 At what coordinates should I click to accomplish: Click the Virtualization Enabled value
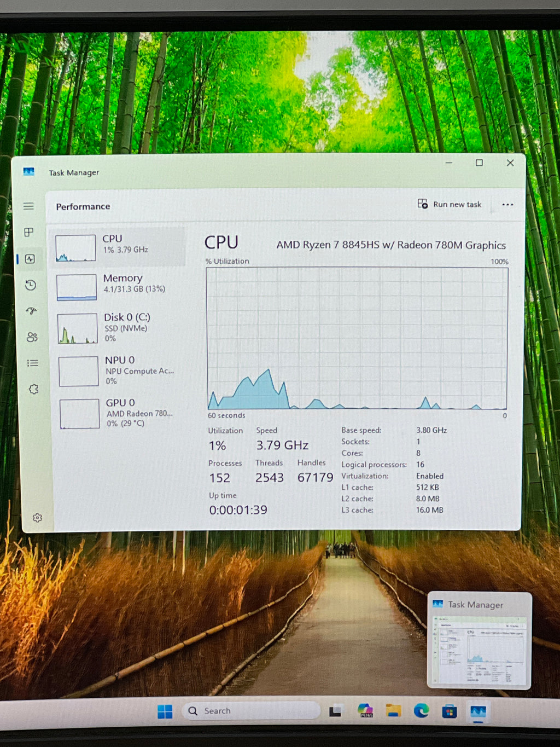[x=430, y=476]
